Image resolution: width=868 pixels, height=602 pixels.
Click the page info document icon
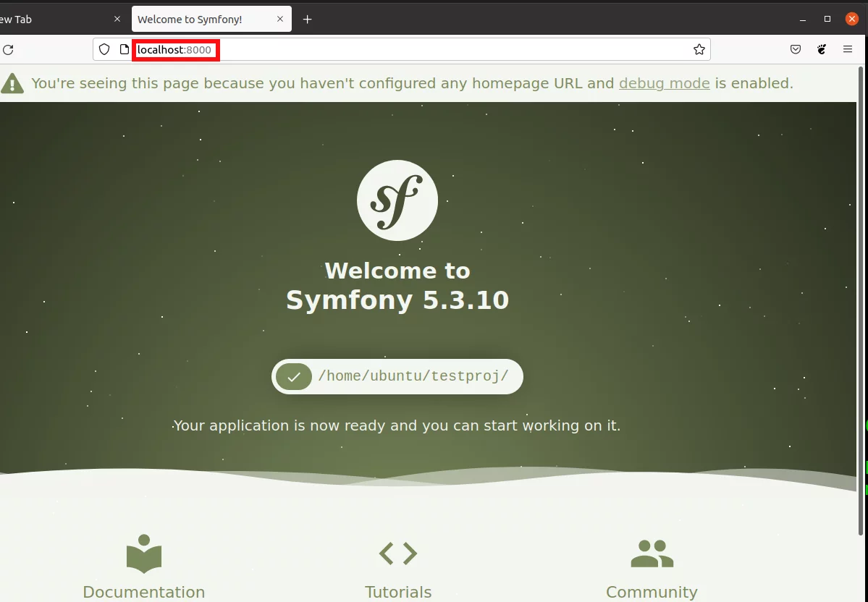pos(125,49)
